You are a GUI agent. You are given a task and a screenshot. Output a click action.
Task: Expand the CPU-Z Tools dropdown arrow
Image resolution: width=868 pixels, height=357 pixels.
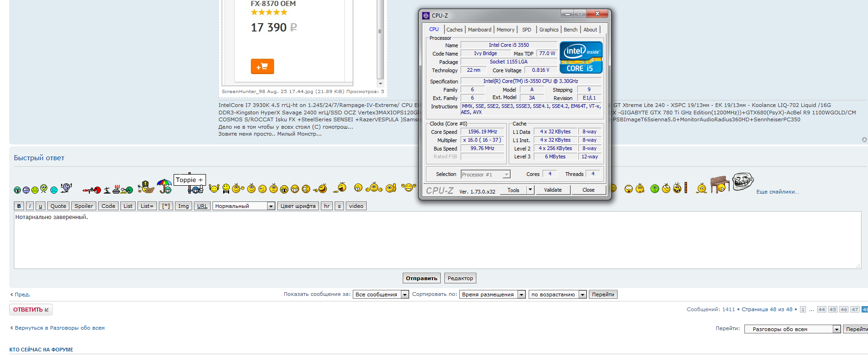tap(530, 190)
